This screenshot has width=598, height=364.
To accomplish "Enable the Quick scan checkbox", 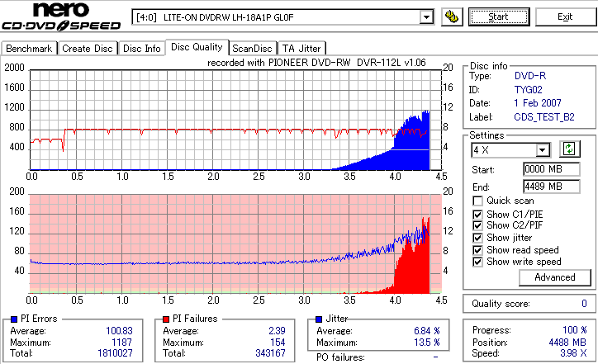I will pos(477,201).
